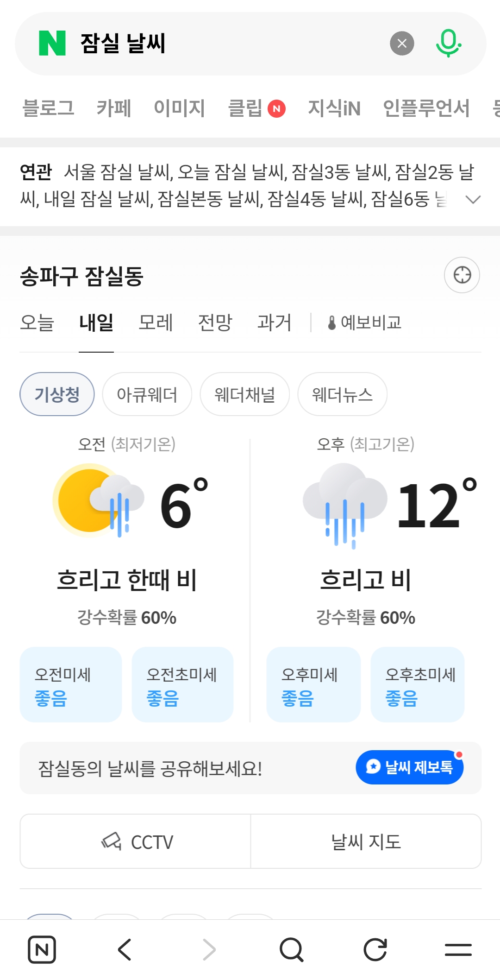
Task: Open the 전망 forecast tab
Action: pos(215,322)
